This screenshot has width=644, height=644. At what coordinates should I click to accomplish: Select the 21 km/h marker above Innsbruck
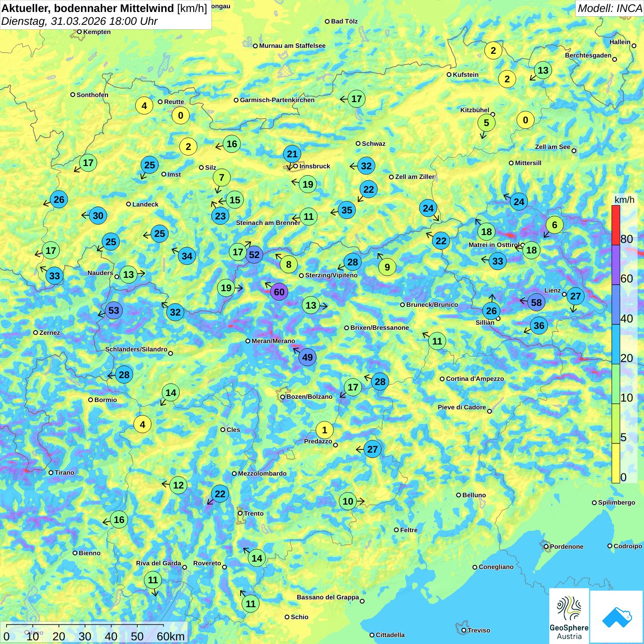(x=292, y=154)
